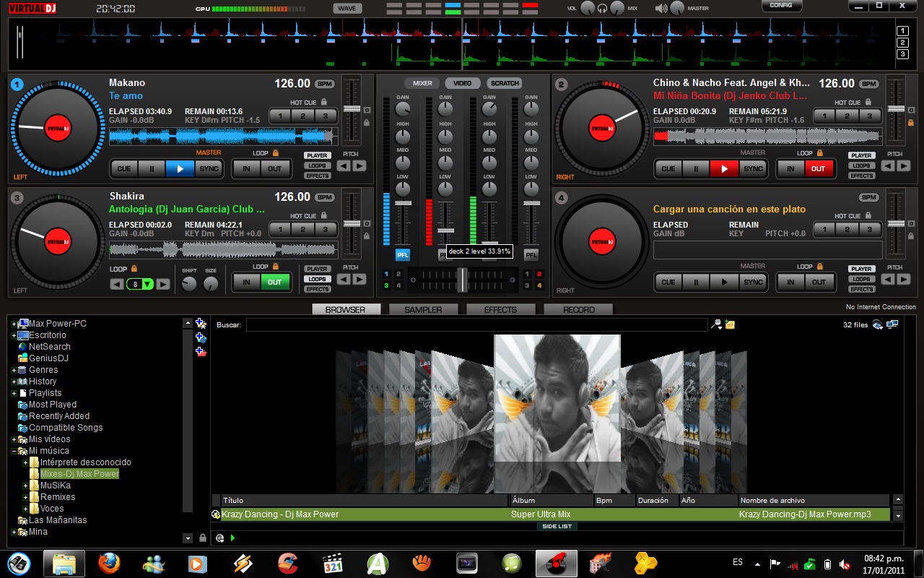Click the deck 1 number badge
The width and height of the screenshot is (924, 578).
coord(17,85)
